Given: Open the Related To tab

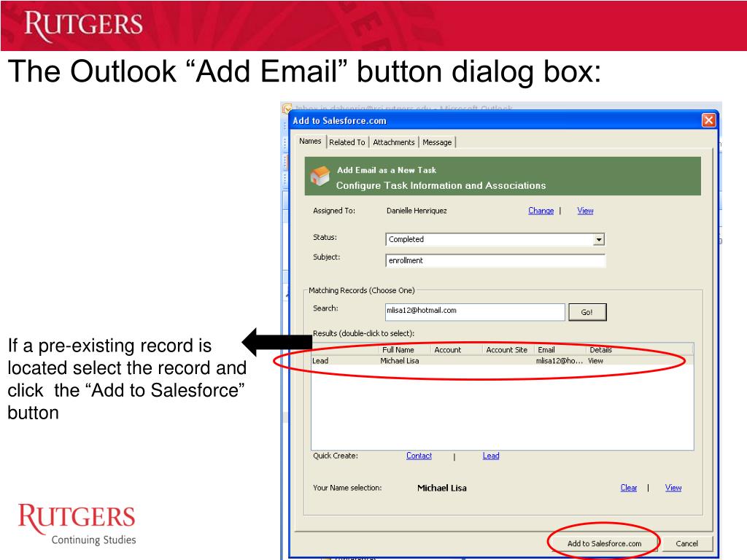Looking at the screenshot, I should coord(347,142).
